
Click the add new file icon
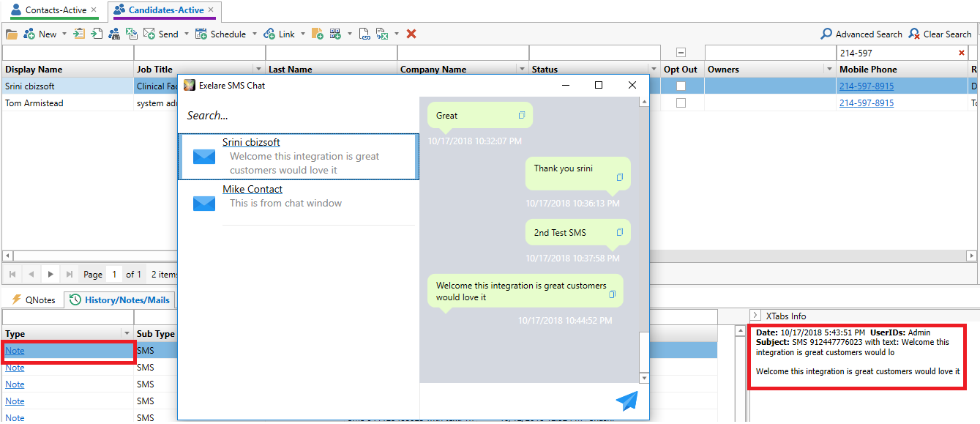(318, 34)
